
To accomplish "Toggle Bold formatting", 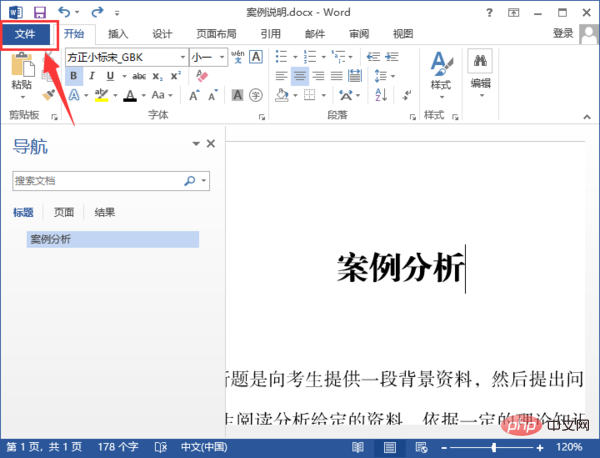I will click(74, 76).
